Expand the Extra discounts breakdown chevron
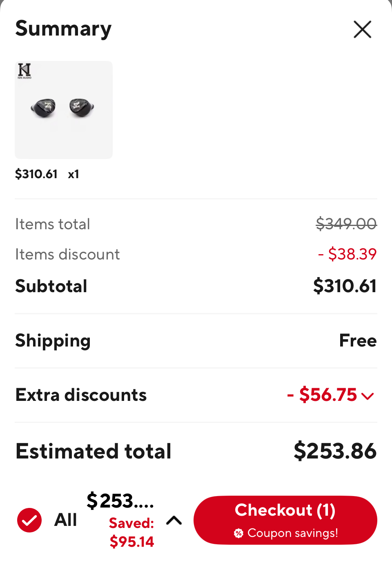The width and height of the screenshot is (392, 568). 368,396
